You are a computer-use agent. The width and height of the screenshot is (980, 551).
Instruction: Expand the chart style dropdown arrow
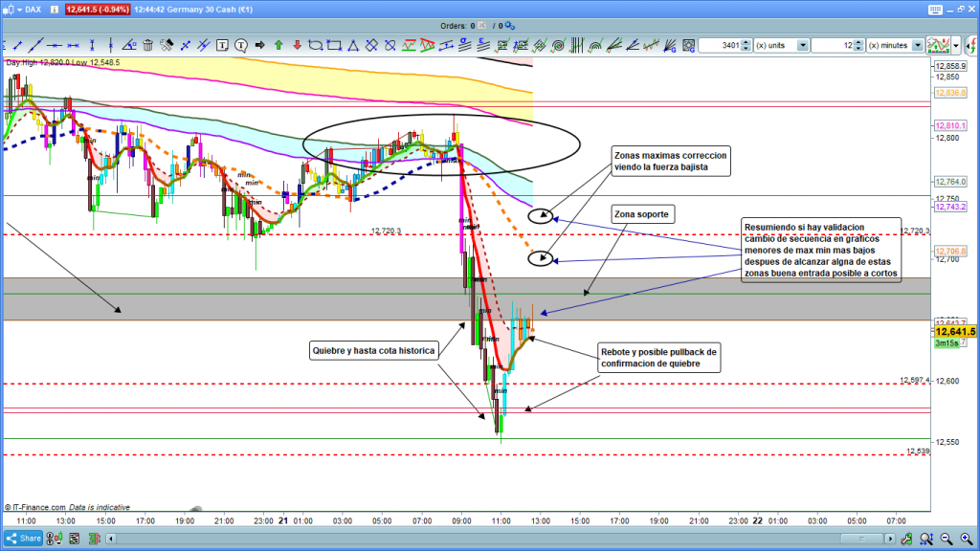click(x=955, y=45)
